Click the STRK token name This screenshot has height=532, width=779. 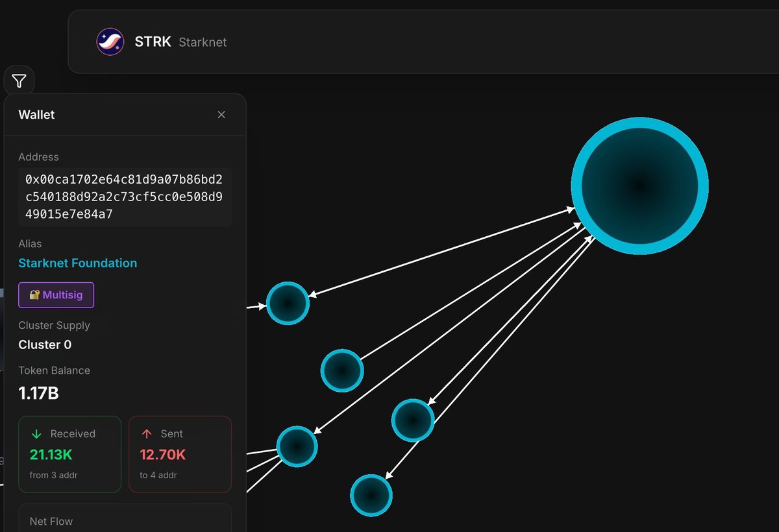pyautogui.click(x=153, y=42)
